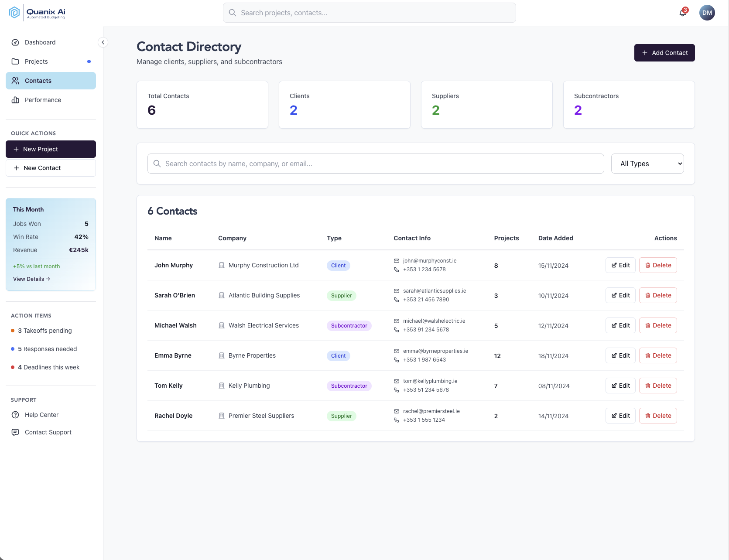Click the search icon in the contacts search field
This screenshot has width=729, height=560.
point(157,164)
